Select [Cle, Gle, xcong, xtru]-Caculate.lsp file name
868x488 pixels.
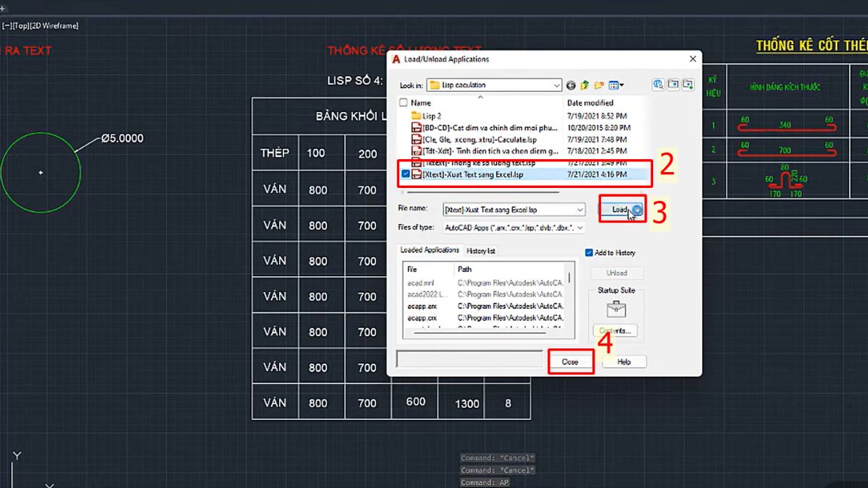[x=480, y=139]
